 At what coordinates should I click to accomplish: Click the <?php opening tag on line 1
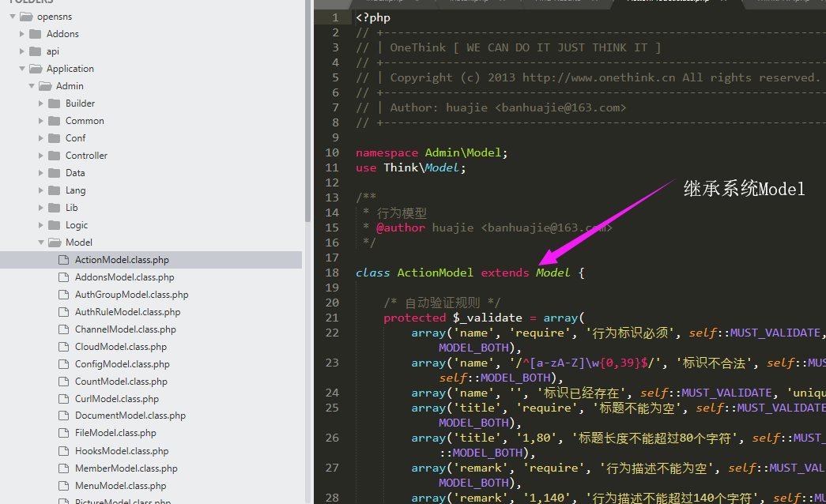(x=373, y=18)
